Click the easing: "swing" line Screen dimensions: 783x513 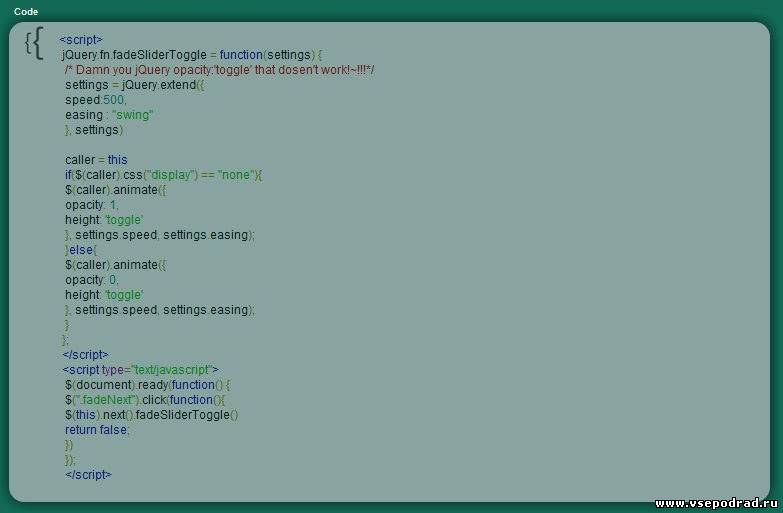pyautogui.click(x=109, y=114)
